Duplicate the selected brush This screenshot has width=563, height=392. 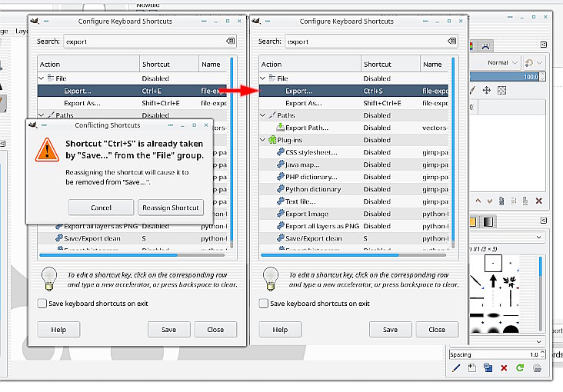tap(488, 367)
